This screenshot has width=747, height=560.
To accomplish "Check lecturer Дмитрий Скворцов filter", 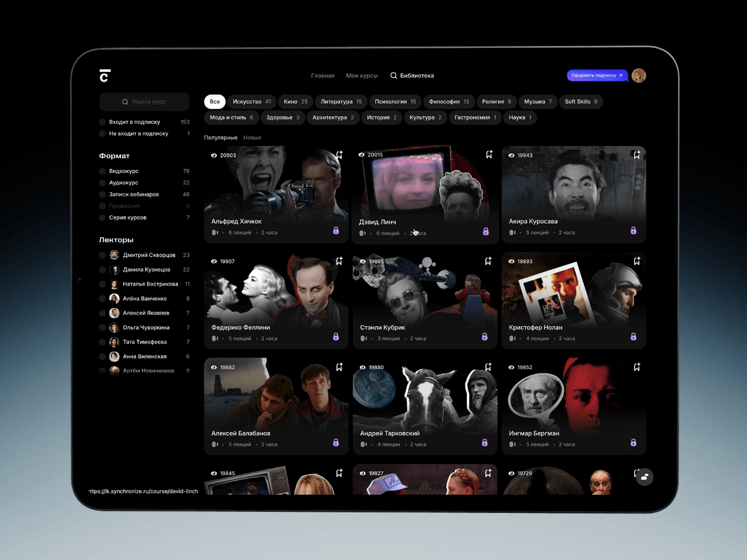I will (102, 255).
